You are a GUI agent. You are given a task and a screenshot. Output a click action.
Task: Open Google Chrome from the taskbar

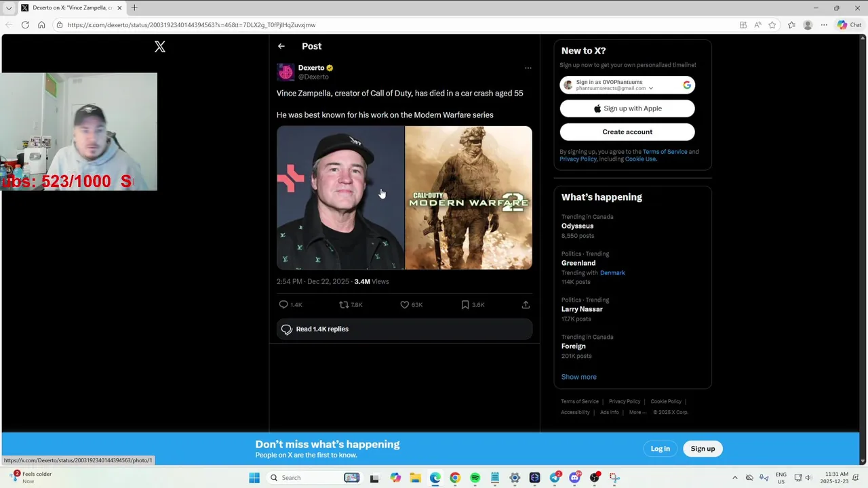(x=455, y=478)
